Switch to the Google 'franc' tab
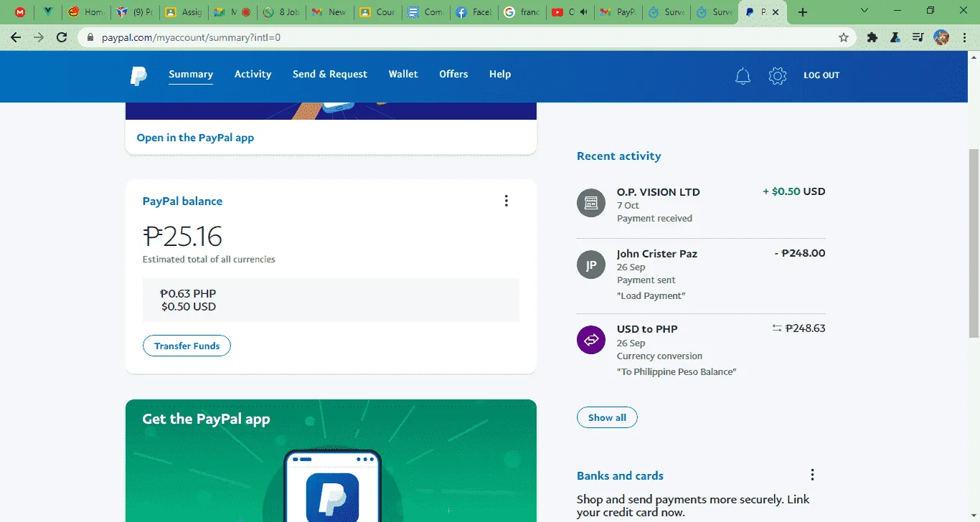 tap(521, 12)
